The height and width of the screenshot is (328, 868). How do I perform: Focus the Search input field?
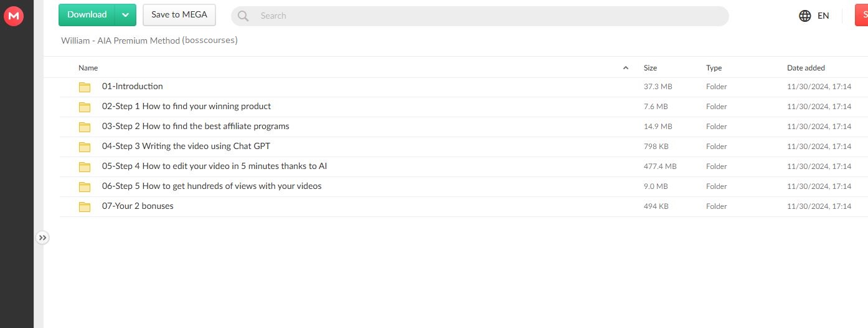(x=486, y=16)
